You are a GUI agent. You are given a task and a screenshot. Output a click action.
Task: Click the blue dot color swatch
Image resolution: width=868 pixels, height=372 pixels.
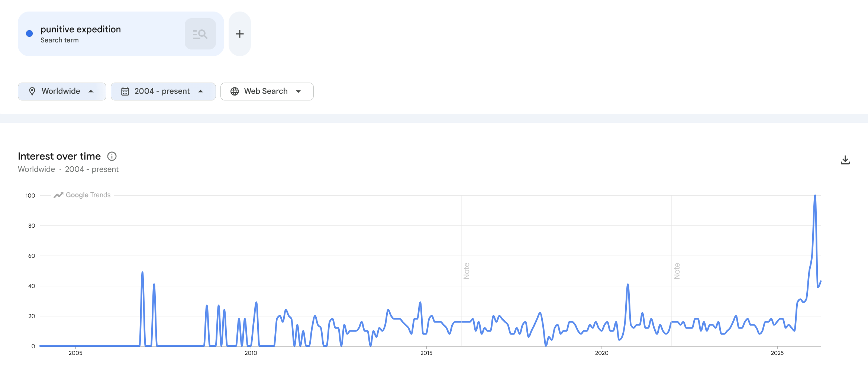[29, 34]
